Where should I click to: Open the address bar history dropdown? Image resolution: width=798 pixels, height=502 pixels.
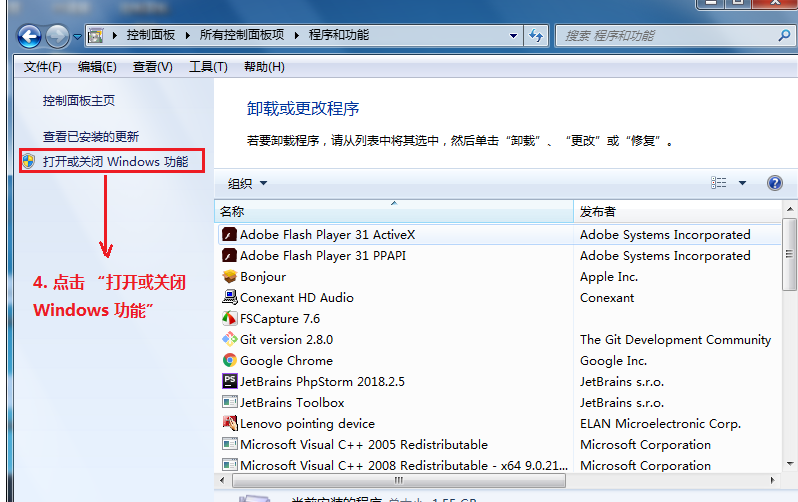[513, 36]
